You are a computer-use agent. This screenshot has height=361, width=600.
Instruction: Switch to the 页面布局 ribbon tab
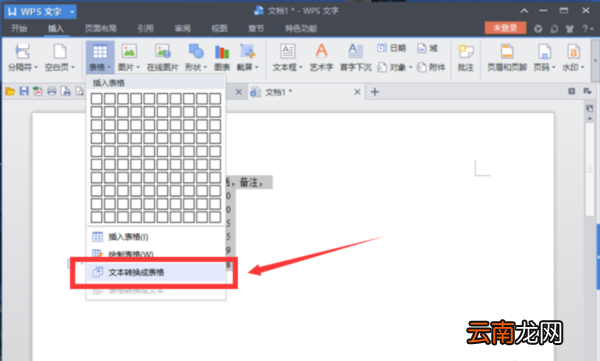tap(101, 28)
